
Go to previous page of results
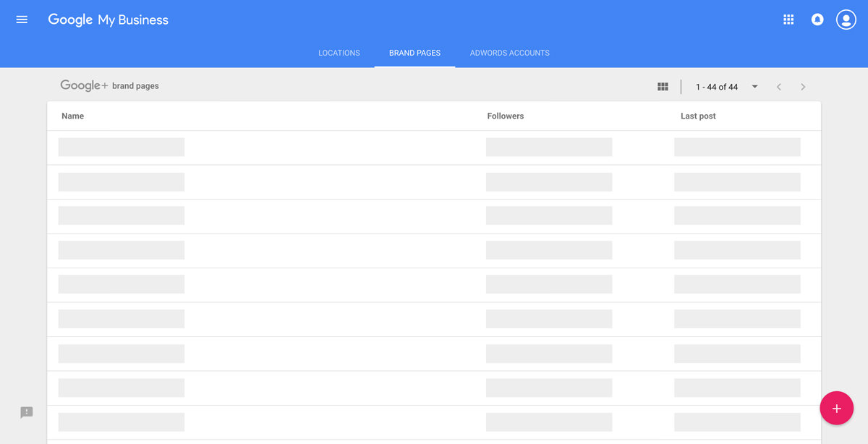[779, 87]
